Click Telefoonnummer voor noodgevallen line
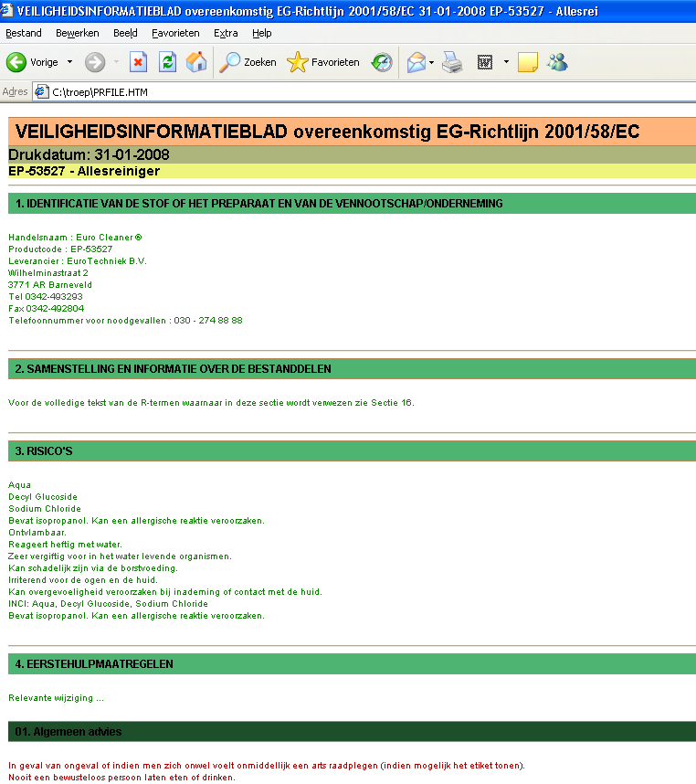 pyautogui.click(x=125, y=321)
